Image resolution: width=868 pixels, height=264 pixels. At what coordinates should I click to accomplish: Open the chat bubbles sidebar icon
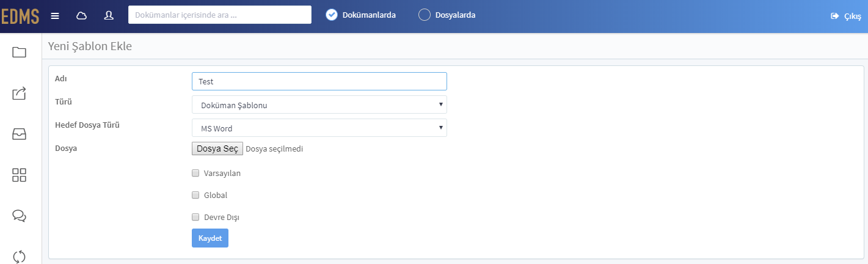(19, 216)
